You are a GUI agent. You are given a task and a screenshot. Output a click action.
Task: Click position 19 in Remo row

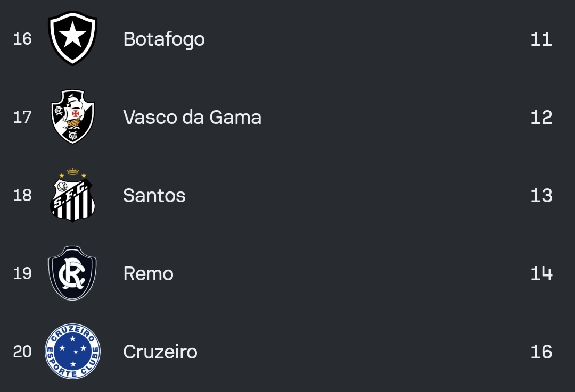point(22,273)
